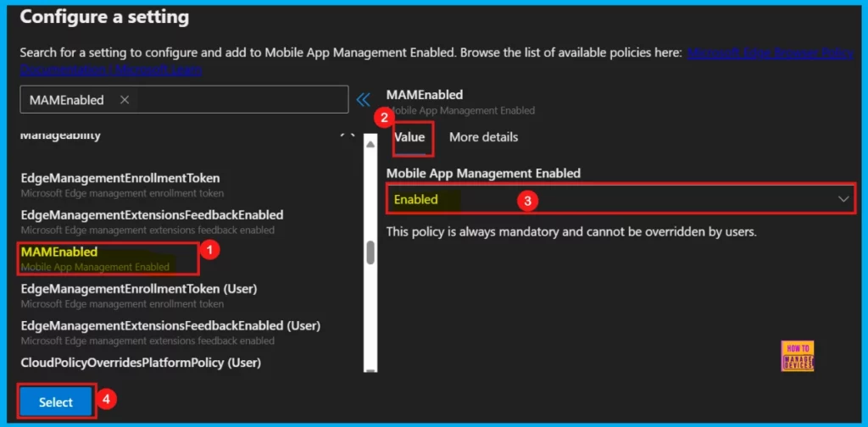This screenshot has height=427, width=868.
Task: Select EdgeManagementExtensionsFeedbackEnabled setting
Action: 153,221
